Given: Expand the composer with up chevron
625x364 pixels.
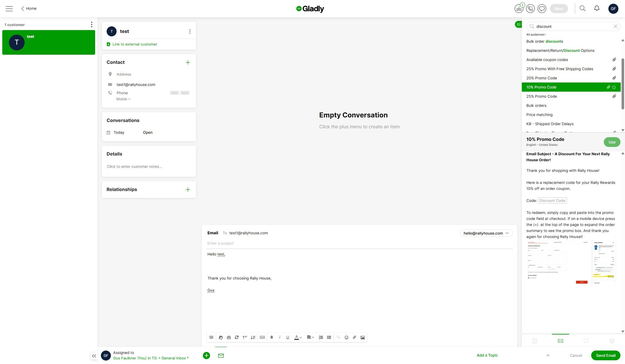Looking at the screenshot, I should [x=548, y=355].
